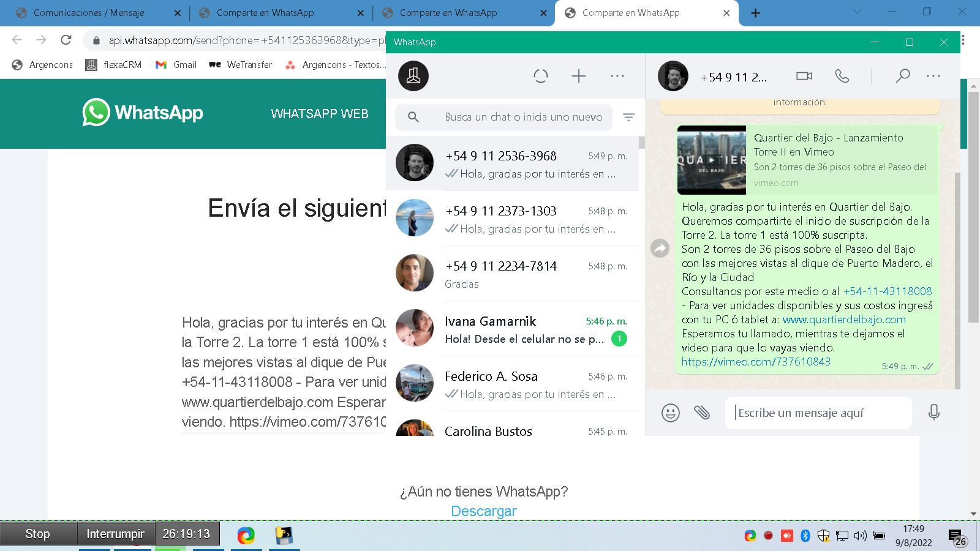This screenshot has width=980, height=551.
Task: Search within the open conversation
Action: point(902,76)
